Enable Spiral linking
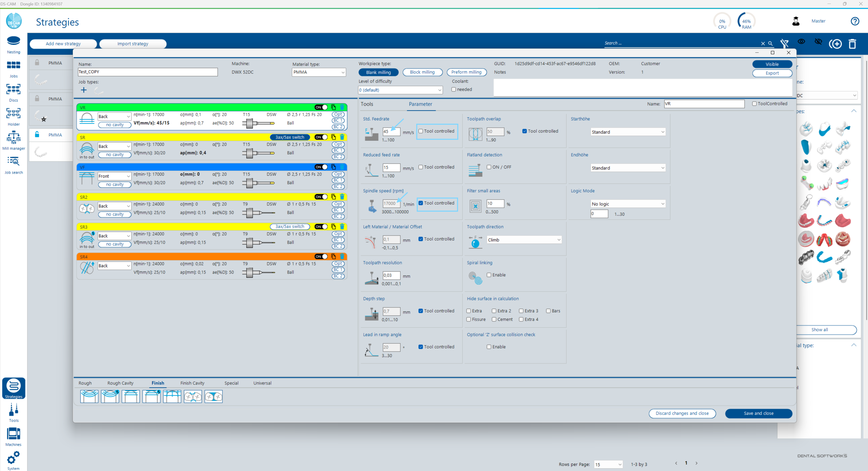This screenshot has height=471, width=868. [489, 275]
